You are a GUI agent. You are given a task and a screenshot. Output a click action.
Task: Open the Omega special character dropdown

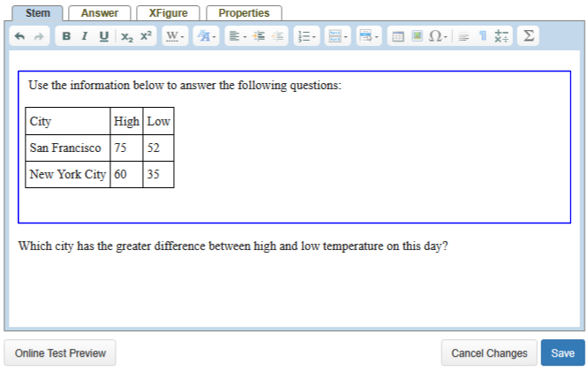(x=439, y=36)
